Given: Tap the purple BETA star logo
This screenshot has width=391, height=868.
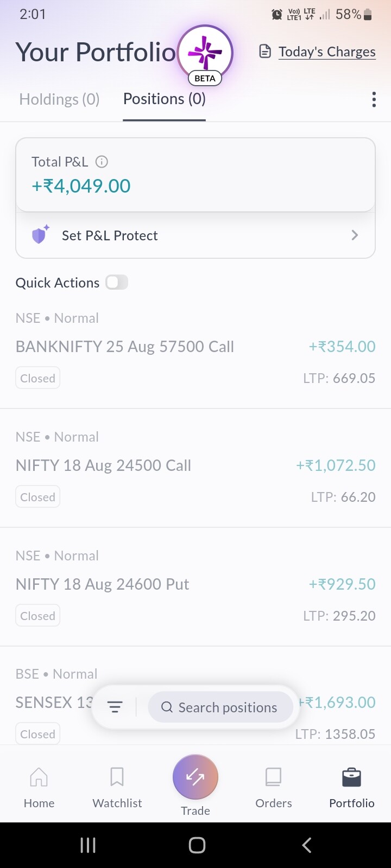Looking at the screenshot, I should 205,53.
